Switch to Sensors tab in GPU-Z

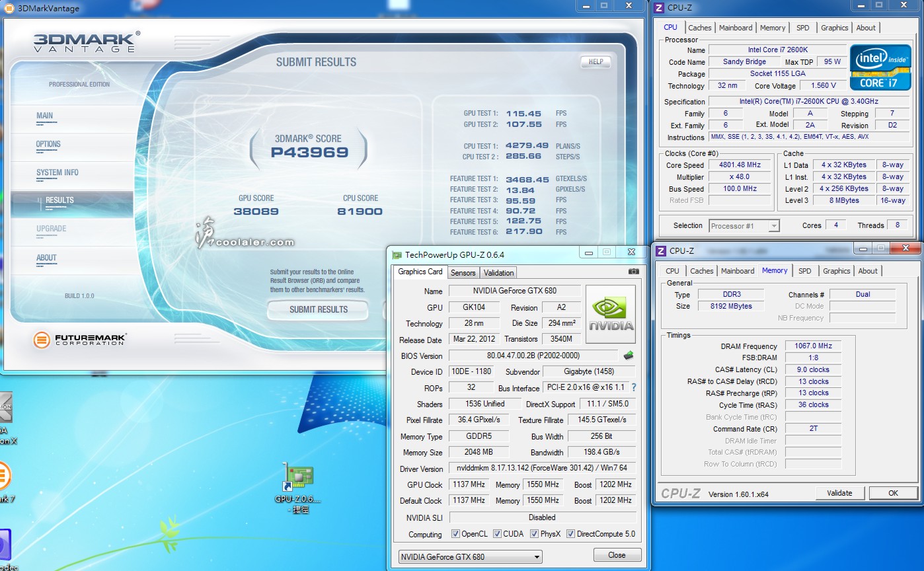click(x=463, y=272)
